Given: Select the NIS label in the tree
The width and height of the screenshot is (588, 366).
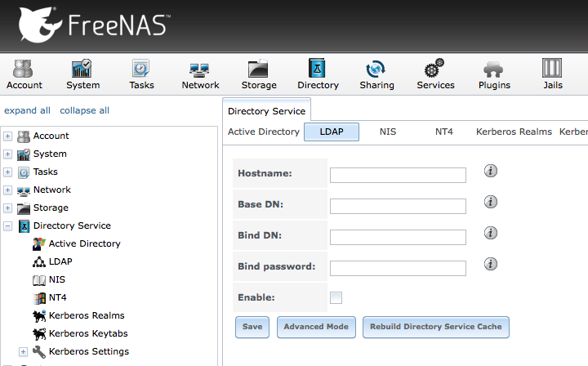Looking at the screenshot, I should tap(57, 279).
